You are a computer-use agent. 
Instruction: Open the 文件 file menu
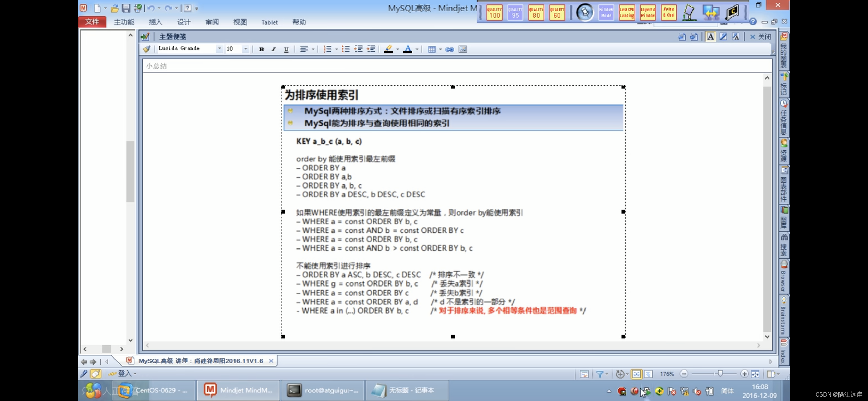(x=92, y=22)
